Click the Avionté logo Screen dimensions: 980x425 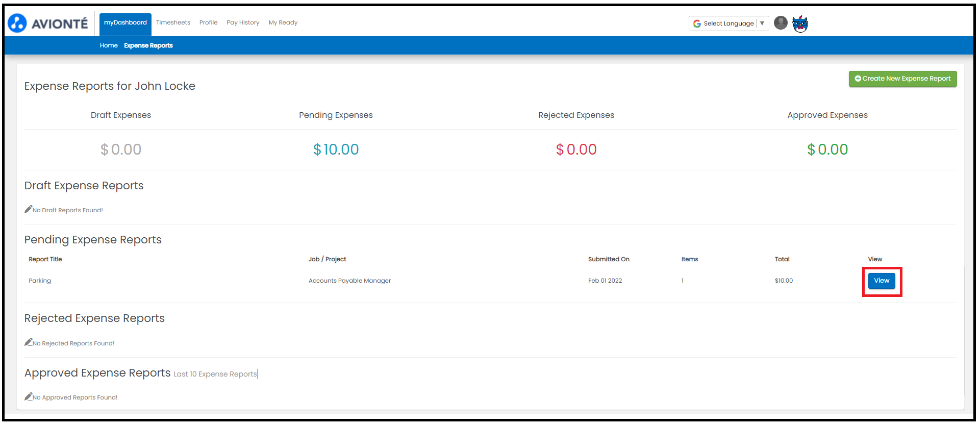coord(48,23)
